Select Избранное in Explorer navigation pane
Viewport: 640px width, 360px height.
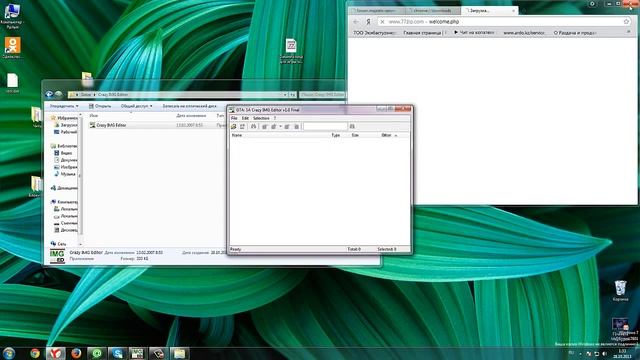[64, 118]
